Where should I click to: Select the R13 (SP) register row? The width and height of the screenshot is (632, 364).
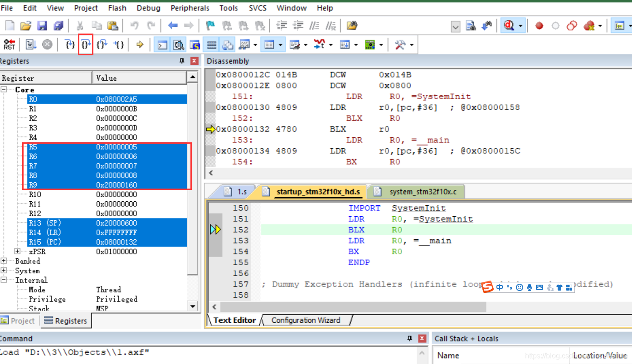coord(107,223)
